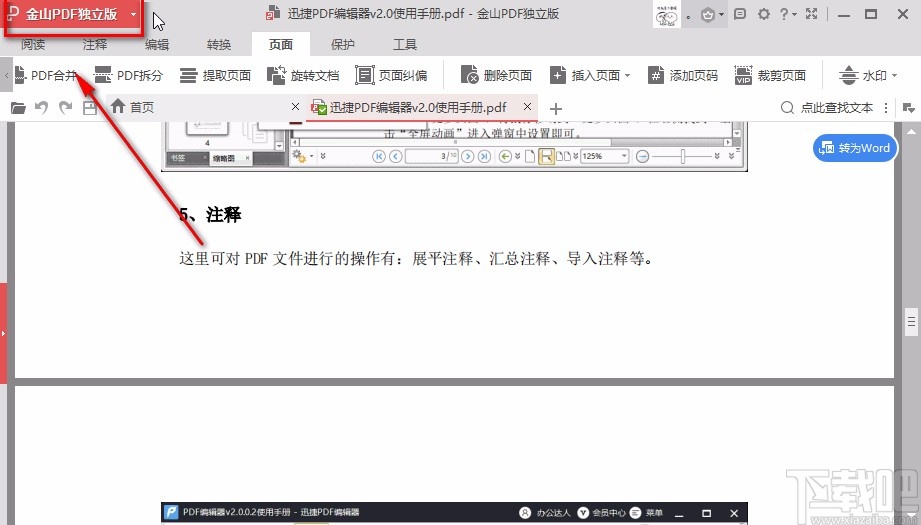Click the paragraph starting 这里可对 PDF 文件
The width and height of the screenshot is (921, 525).
[x=416, y=258]
